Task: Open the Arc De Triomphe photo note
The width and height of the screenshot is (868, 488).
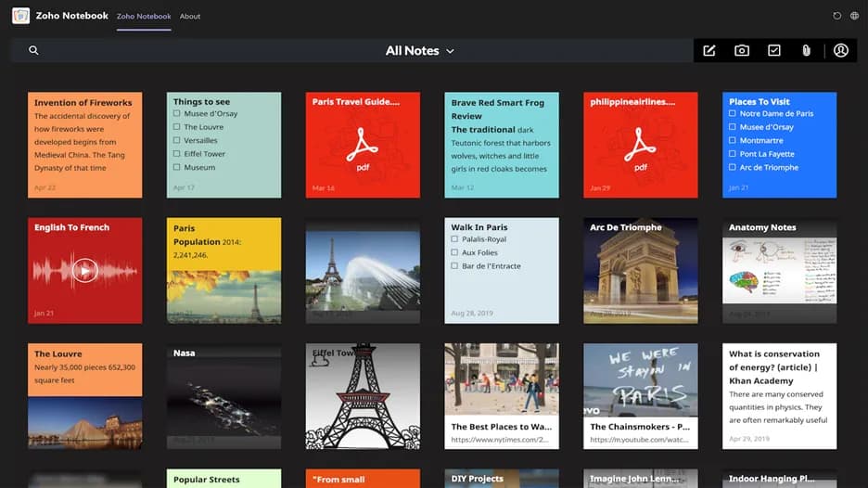Action: [641, 271]
